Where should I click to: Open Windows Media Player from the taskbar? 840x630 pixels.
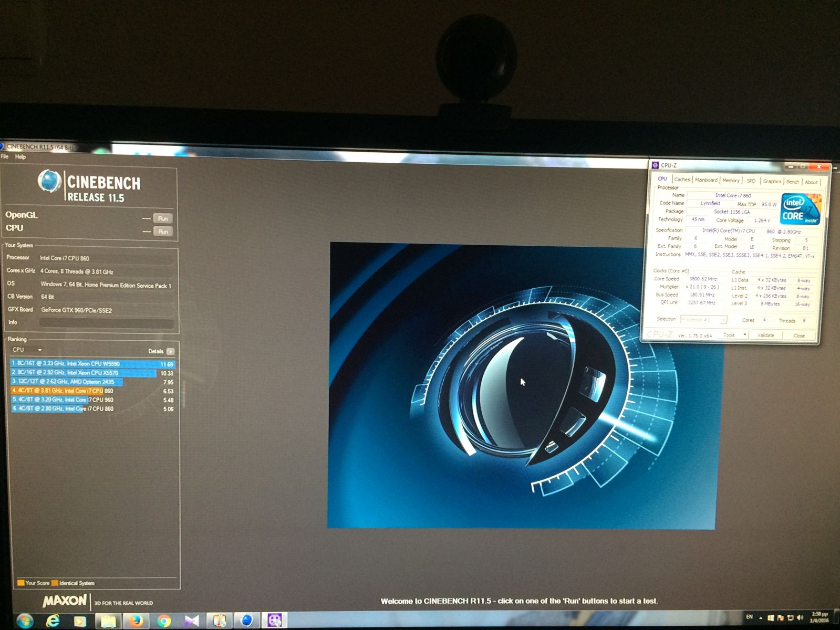[x=80, y=621]
